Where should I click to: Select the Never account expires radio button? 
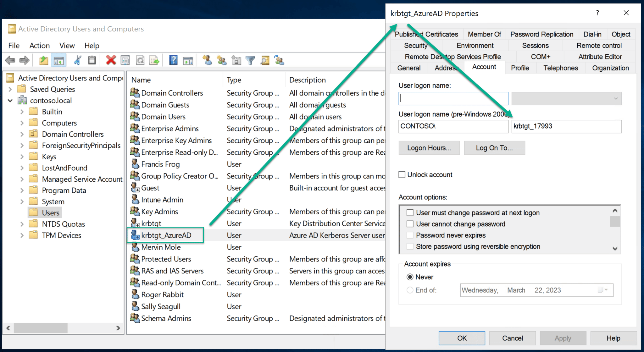coord(410,277)
